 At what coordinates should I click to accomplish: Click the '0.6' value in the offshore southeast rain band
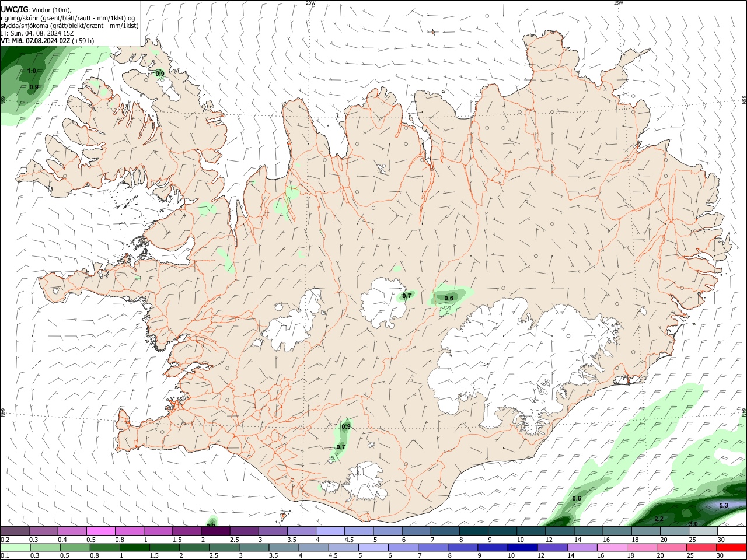(x=577, y=498)
